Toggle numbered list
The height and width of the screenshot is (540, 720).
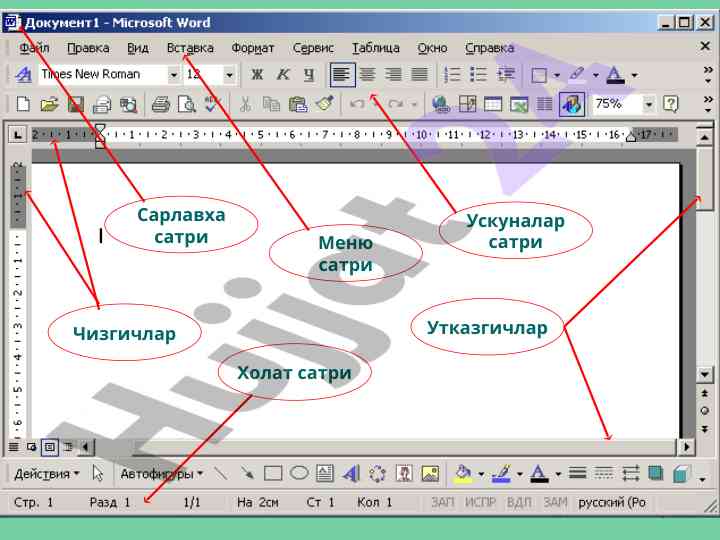pyautogui.click(x=452, y=74)
